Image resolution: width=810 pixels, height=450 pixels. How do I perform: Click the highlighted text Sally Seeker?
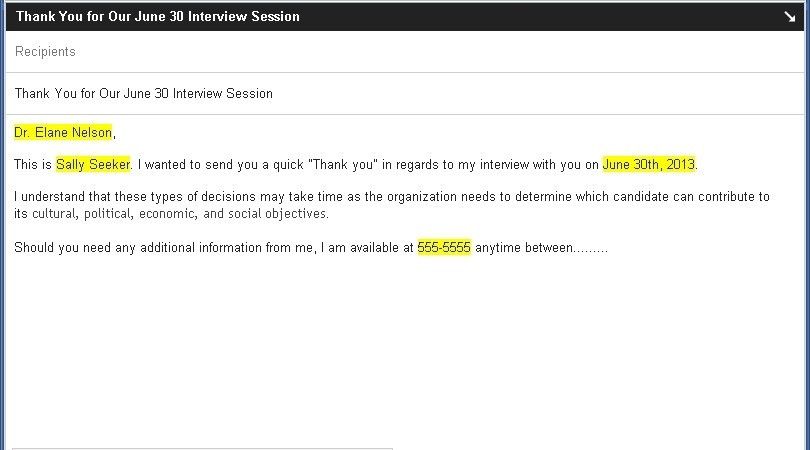point(93,165)
